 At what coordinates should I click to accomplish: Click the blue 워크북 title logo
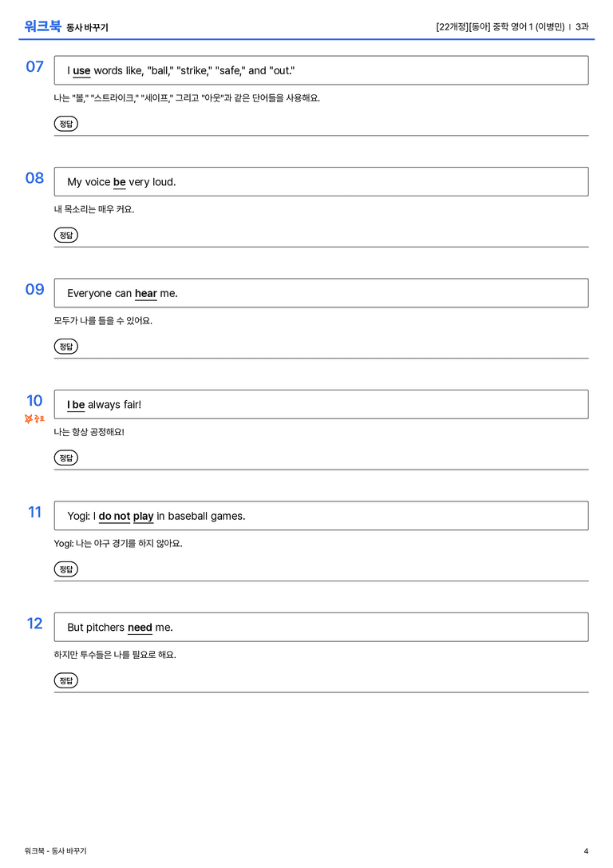(42, 26)
